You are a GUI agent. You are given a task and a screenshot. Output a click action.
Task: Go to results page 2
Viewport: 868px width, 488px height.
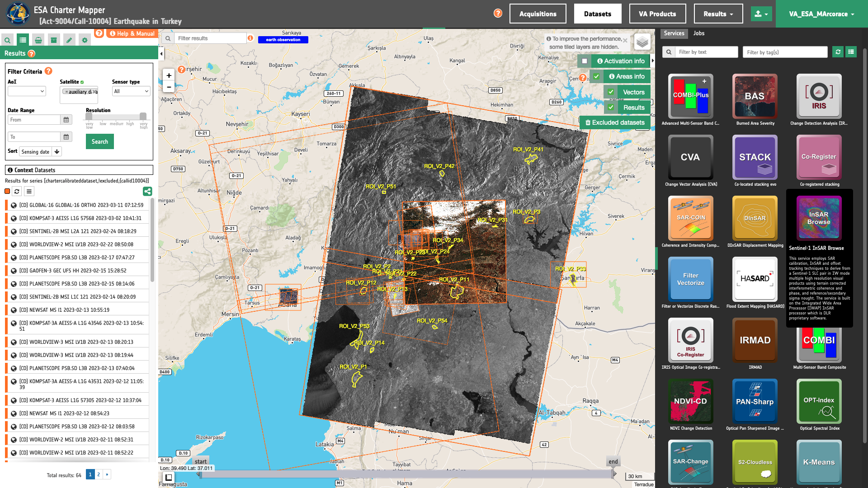click(99, 474)
